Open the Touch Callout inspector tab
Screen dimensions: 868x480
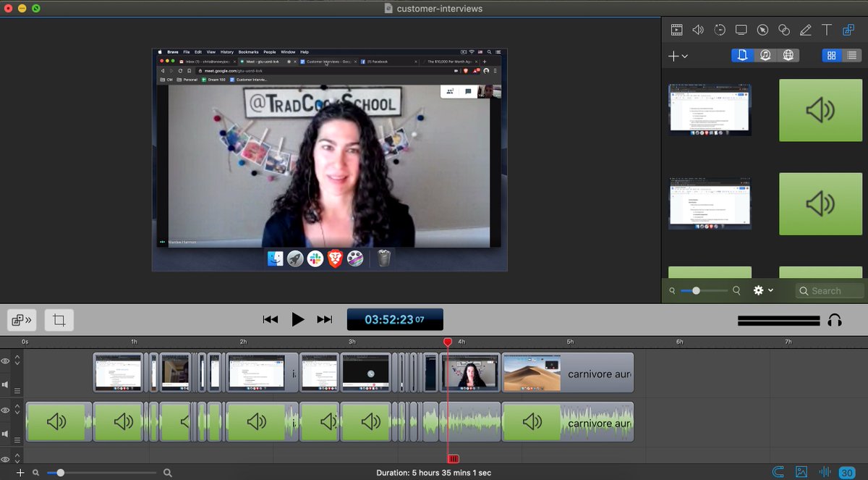tap(784, 30)
